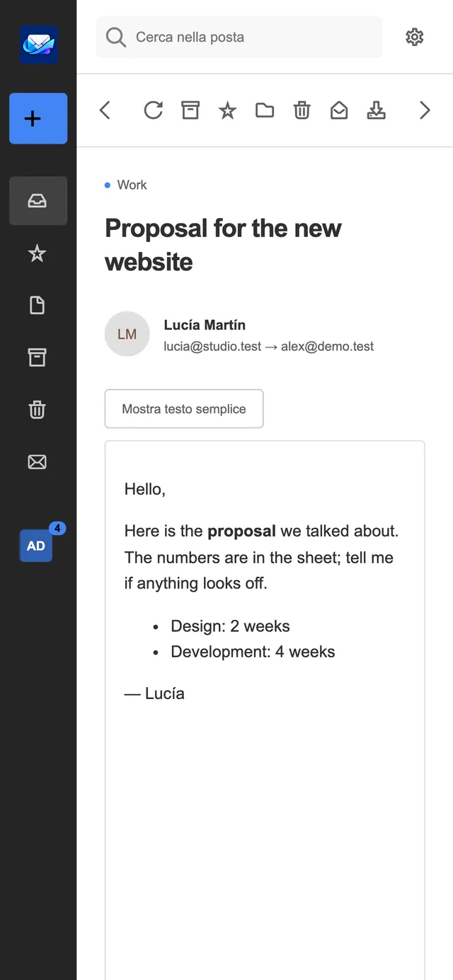This screenshot has width=453, height=980.
Task: Click the search magnifier icon
Action: 115,37
